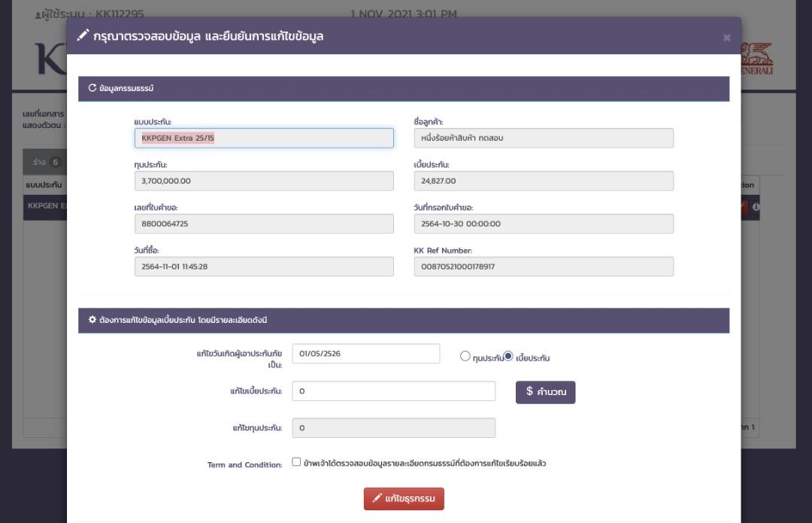Click the refresh icon beside ข้อมูลกรมธรรม์
The height and width of the screenshot is (523, 812).
pyautogui.click(x=92, y=90)
